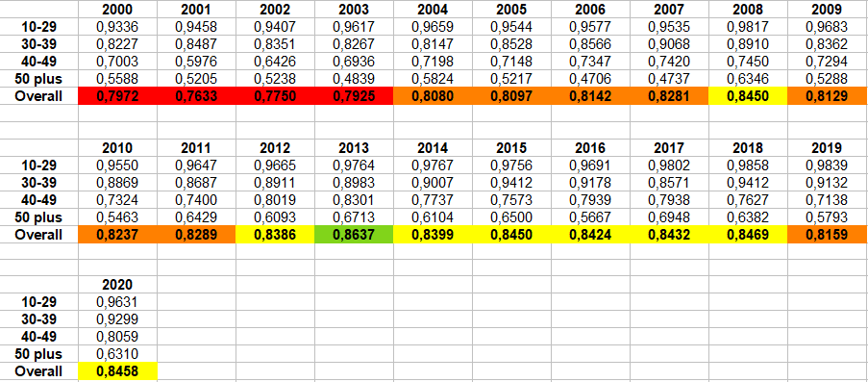
Task: Click the 10-29 value 0,9858 for 2018
Action: (747, 166)
